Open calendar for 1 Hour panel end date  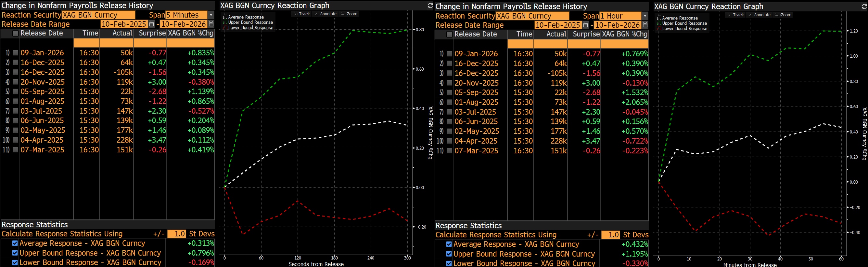pyautogui.click(x=645, y=25)
